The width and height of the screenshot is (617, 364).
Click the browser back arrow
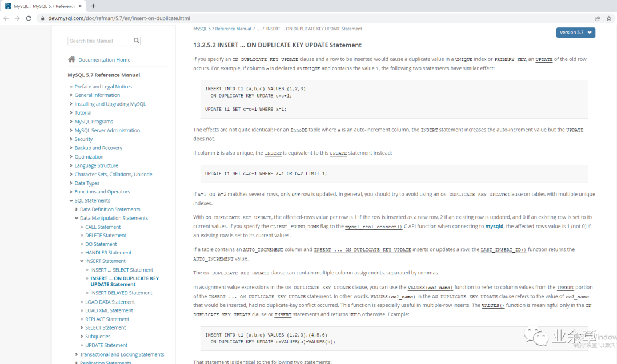point(6,18)
